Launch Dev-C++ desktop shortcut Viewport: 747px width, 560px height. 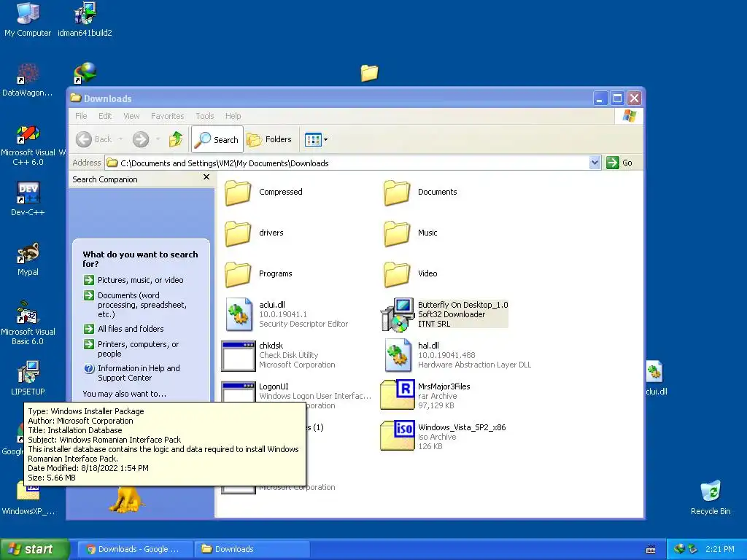point(28,199)
